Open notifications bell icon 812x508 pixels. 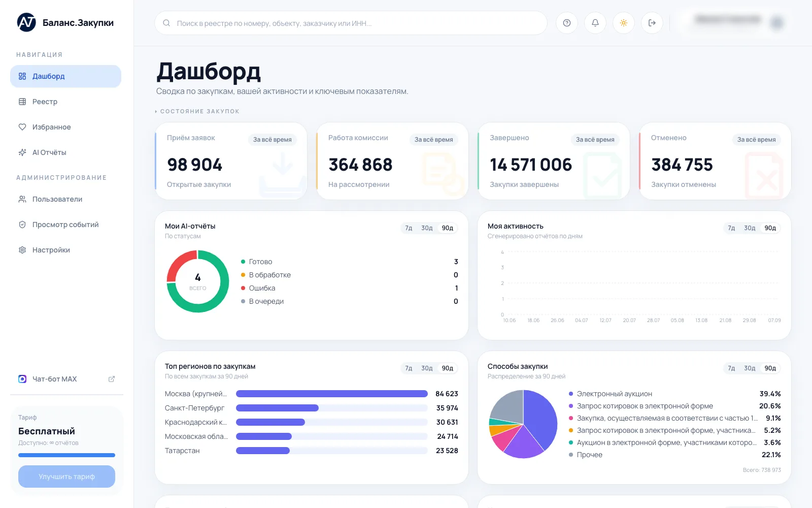595,23
